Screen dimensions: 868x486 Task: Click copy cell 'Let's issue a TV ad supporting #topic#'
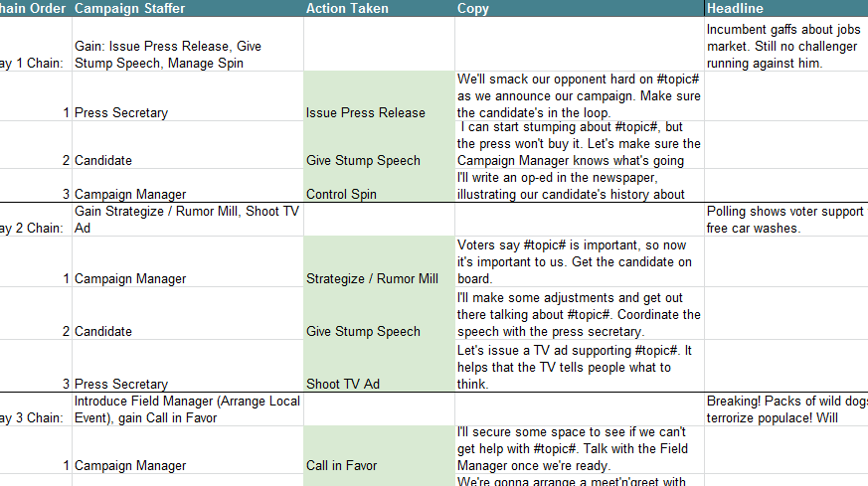point(580,366)
